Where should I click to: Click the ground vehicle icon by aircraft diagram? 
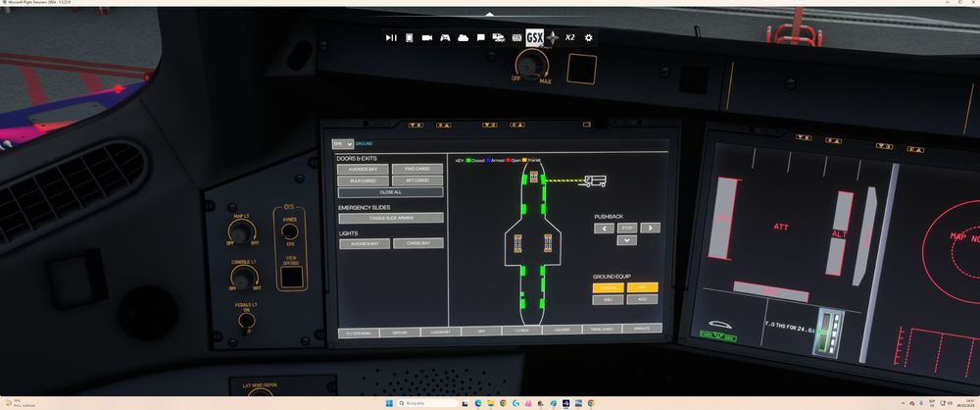593,180
